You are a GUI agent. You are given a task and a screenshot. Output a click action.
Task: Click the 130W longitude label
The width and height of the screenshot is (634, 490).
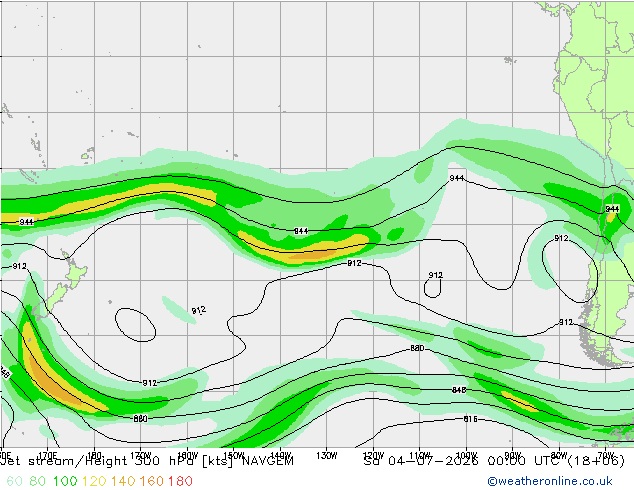327,456
